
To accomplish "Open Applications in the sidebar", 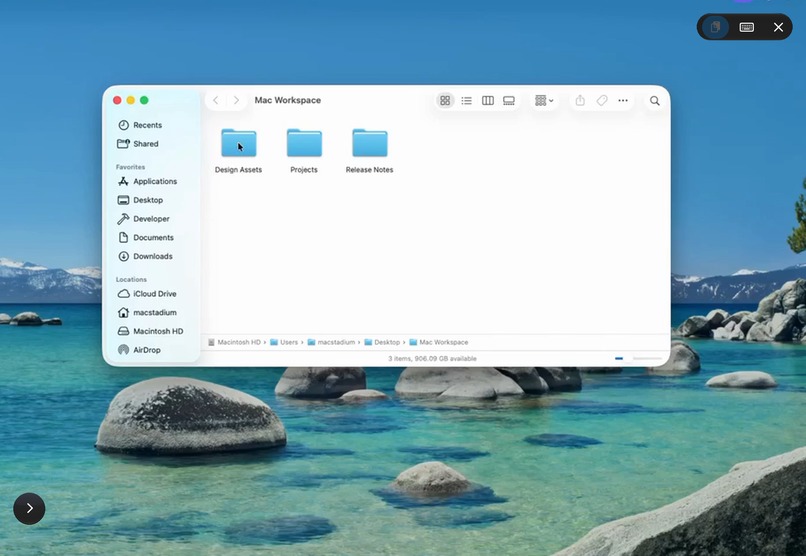I will coord(152,181).
